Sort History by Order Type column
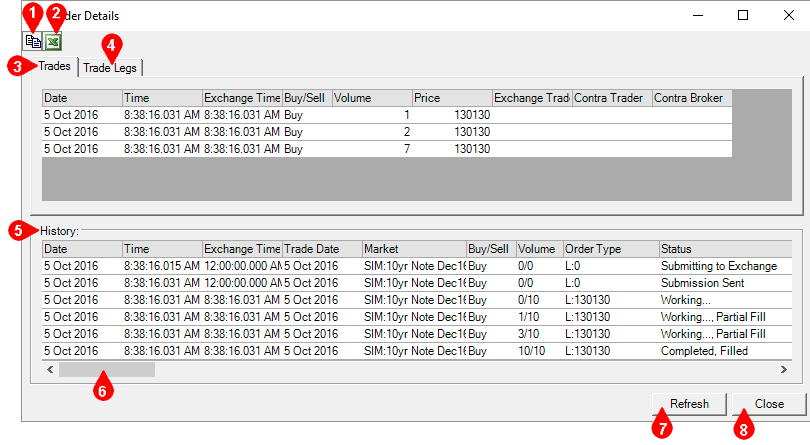The image size is (810, 445). coord(609,248)
